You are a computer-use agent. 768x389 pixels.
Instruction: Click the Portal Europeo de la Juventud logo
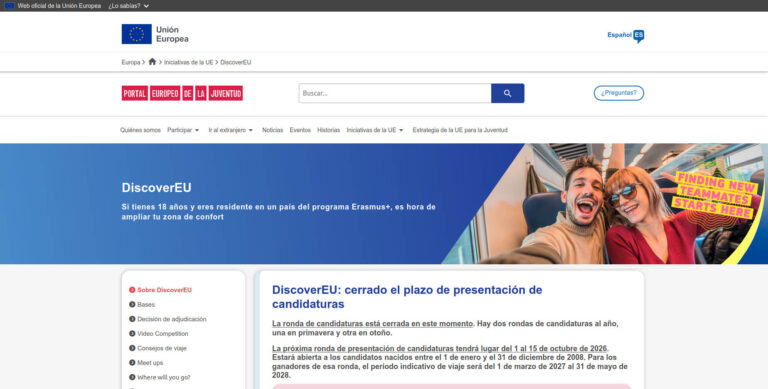click(182, 93)
